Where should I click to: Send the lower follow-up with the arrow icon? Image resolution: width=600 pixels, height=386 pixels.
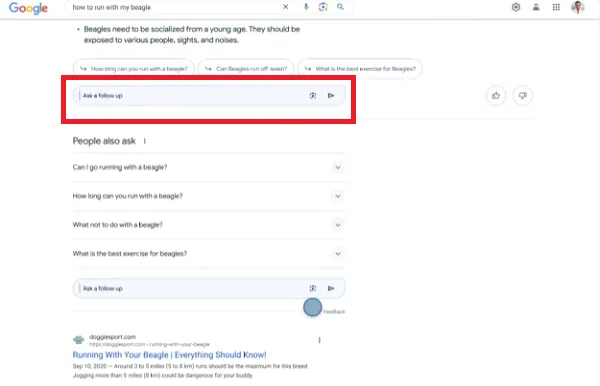(x=331, y=288)
